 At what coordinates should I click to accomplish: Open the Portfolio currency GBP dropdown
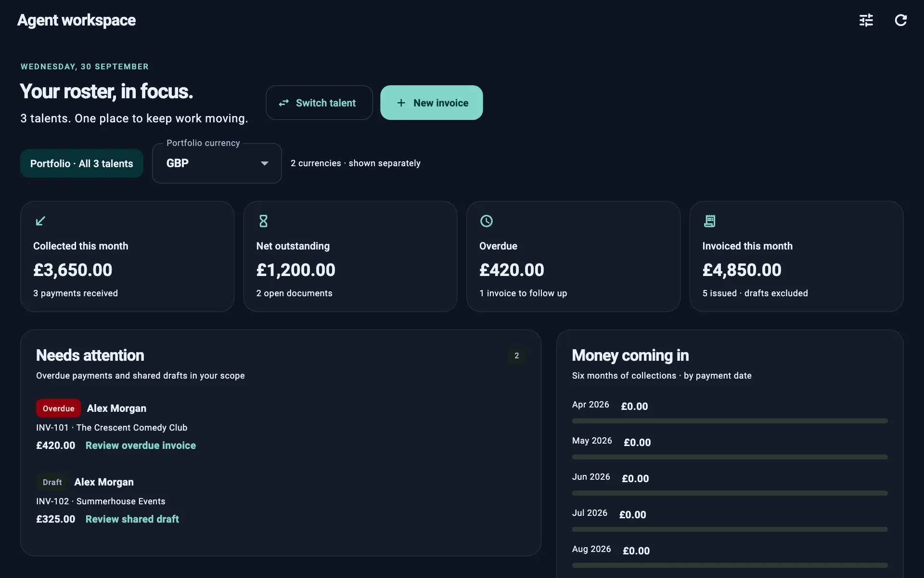coord(217,163)
